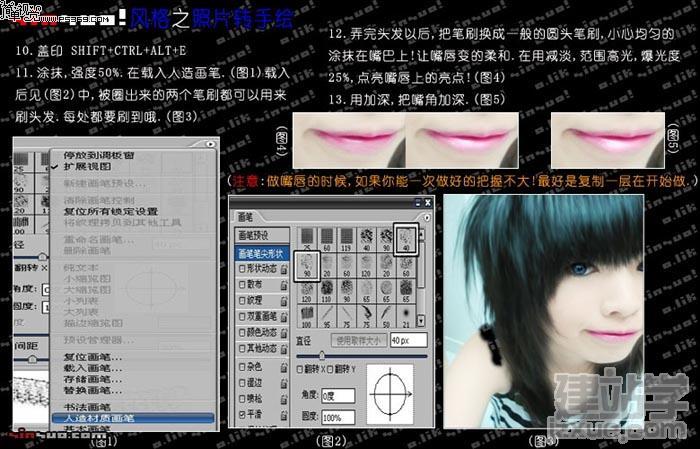Click the brush list scroll down arrow
Screen dimensions: 700x449
coord(421,320)
